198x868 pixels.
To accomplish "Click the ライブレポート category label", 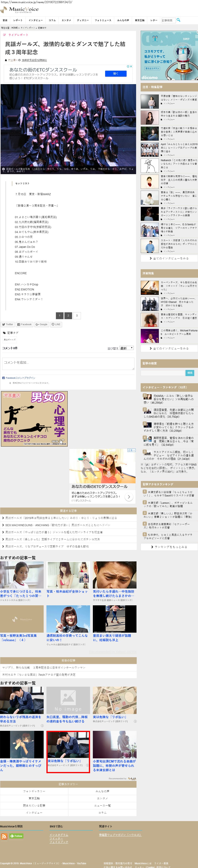I will 18,35.
